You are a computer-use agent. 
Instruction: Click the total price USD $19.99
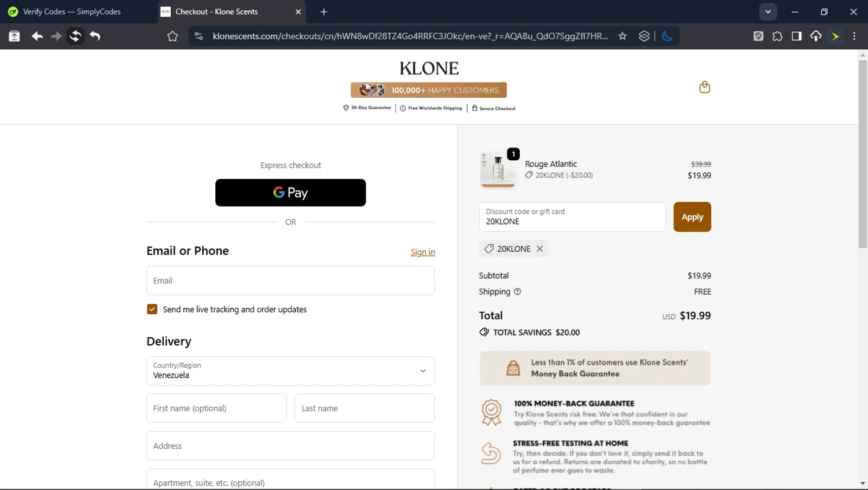point(687,316)
